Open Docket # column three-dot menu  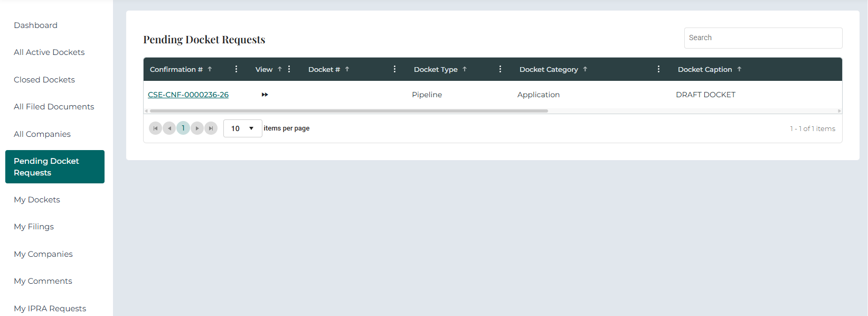coord(394,69)
